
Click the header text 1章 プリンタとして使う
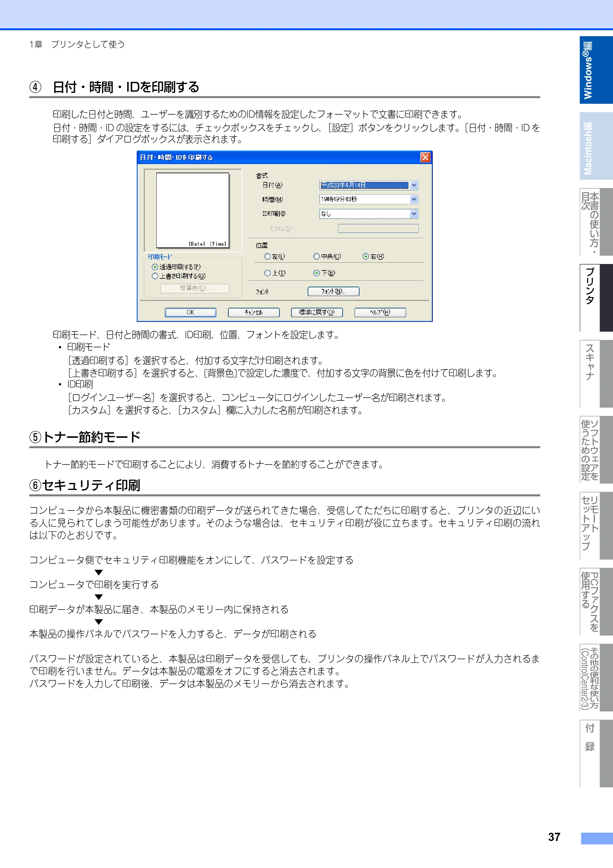tap(77, 44)
